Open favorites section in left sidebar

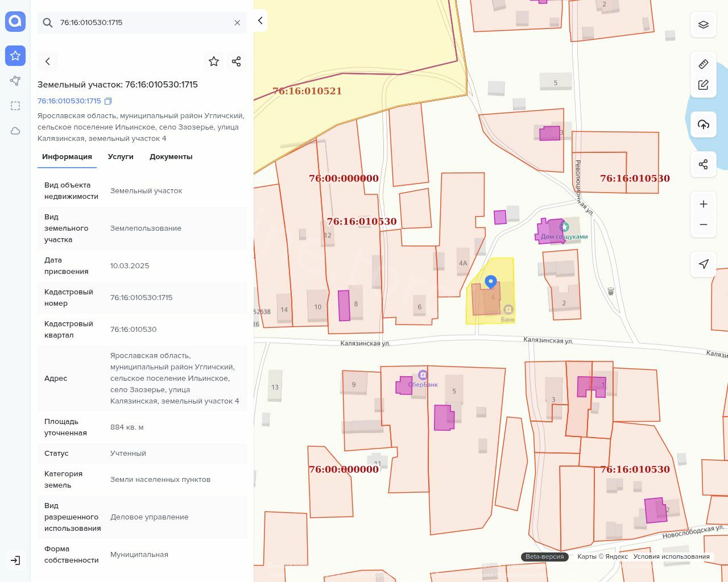pyautogui.click(x=15, y=56)
